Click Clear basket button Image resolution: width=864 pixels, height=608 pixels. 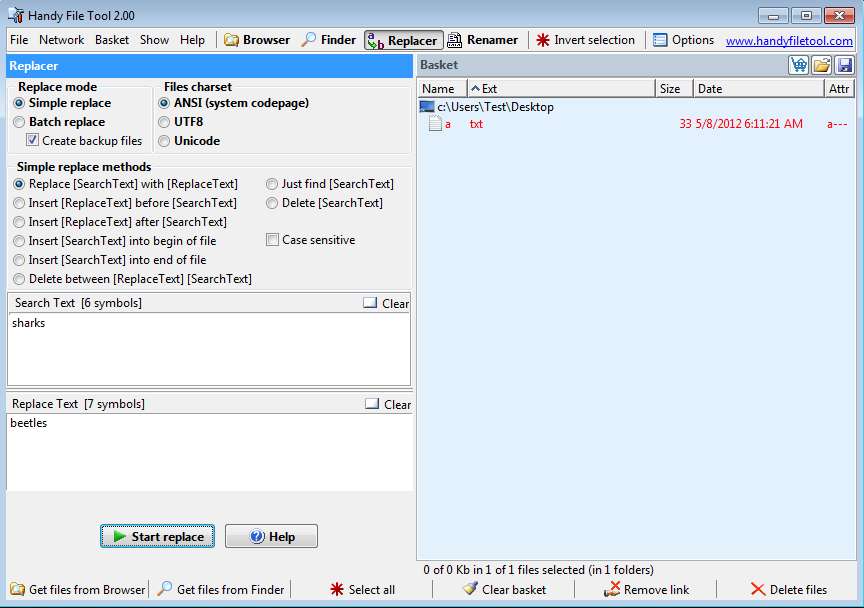[504, 589]
